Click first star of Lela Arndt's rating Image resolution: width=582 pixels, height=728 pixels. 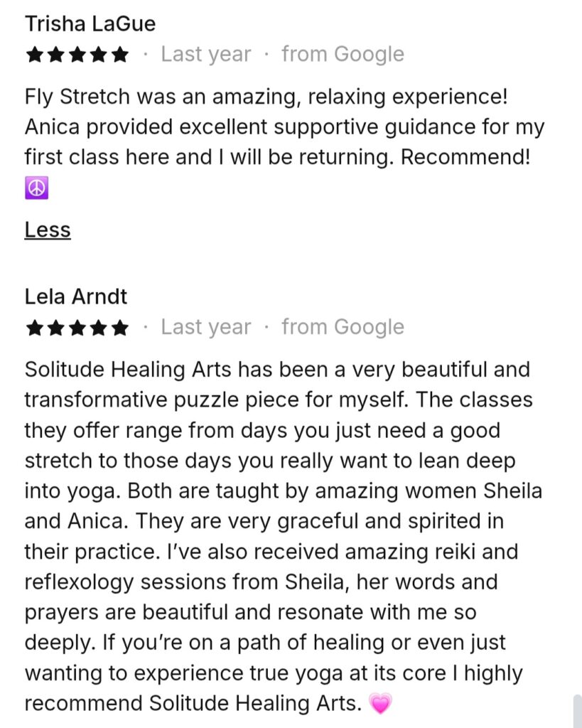click(35, 328)
